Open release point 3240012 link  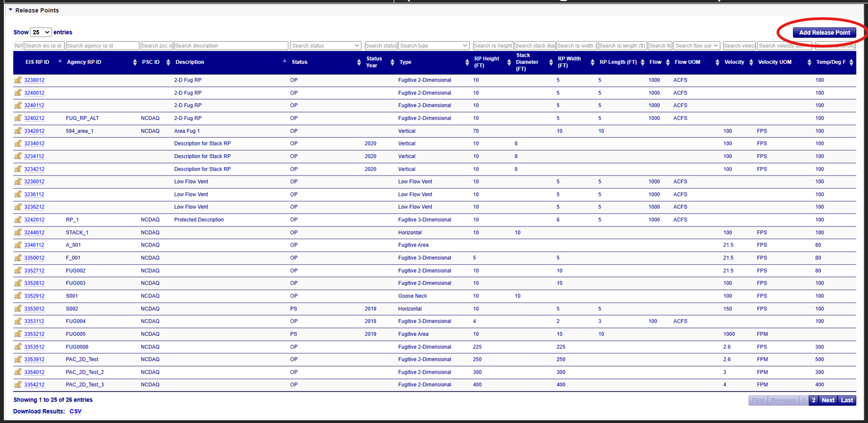tap(34, 93)
